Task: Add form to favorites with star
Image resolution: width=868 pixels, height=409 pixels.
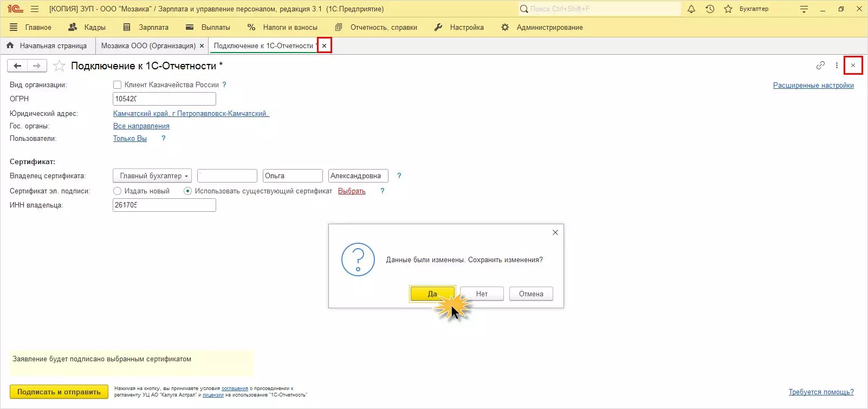Action: [x=60, y=66]
